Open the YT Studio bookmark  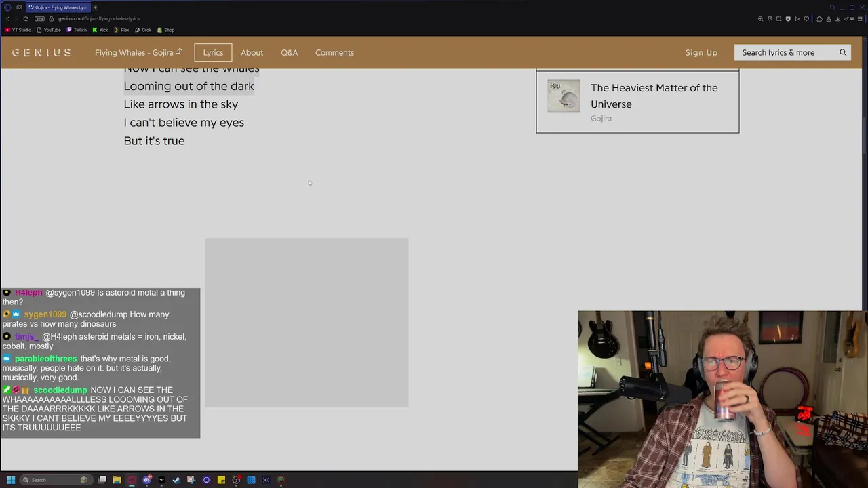[18, 30]
